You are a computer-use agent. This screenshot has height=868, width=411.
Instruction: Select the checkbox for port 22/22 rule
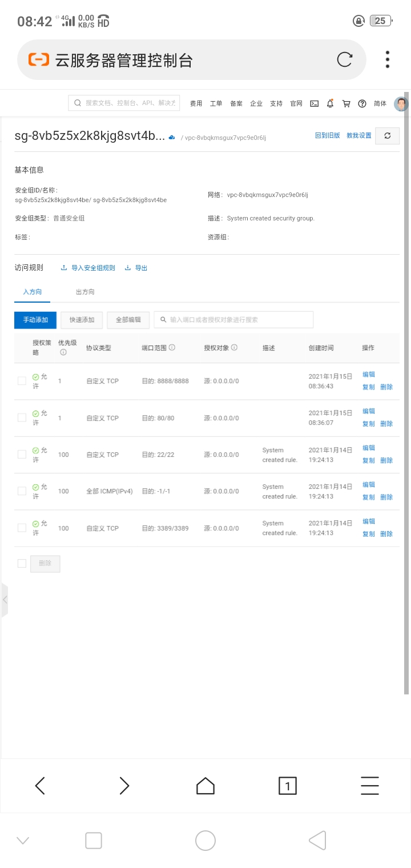[x=22, y=455]
